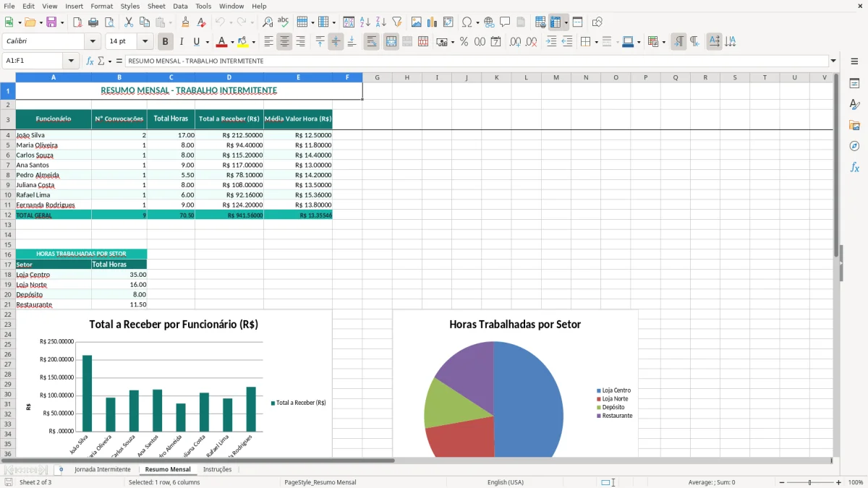The image size is (868, 488).
Task: Toggle Center Vertically alignment
Action: point(336,42)
